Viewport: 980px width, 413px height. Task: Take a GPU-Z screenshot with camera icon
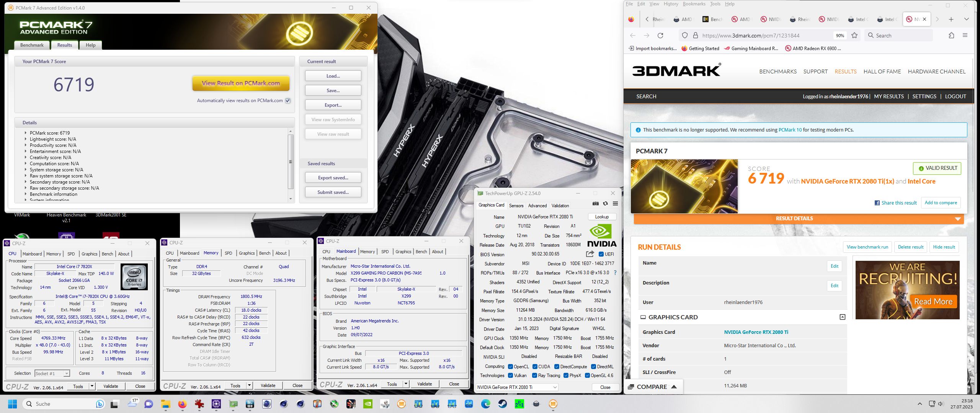(596, 203)
